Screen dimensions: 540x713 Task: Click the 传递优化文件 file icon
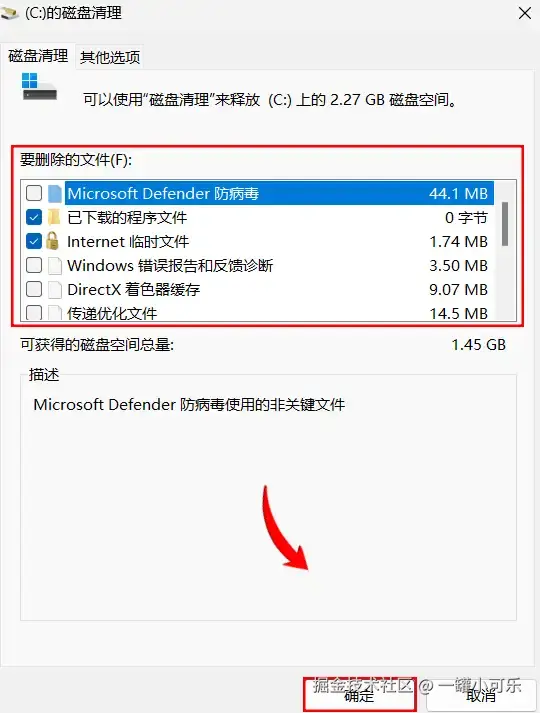point(55,312)
